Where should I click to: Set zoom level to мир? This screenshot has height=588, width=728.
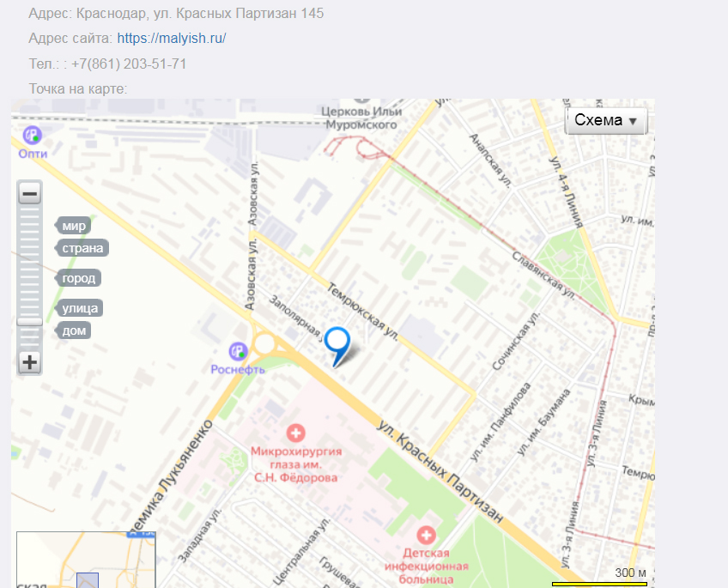coord(73,226)
